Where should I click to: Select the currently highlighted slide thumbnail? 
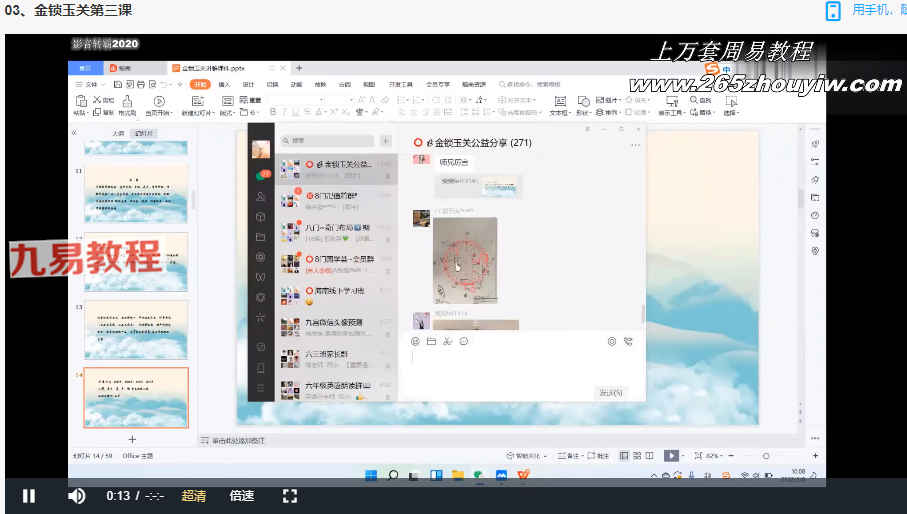(136, 397)
